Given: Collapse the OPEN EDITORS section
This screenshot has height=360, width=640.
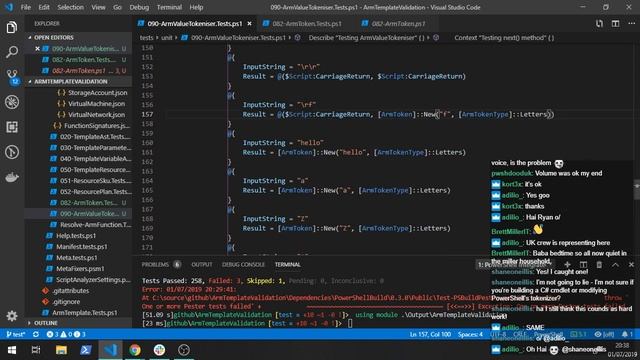Looking at the screenshot, I should click(x=78, y=38).
